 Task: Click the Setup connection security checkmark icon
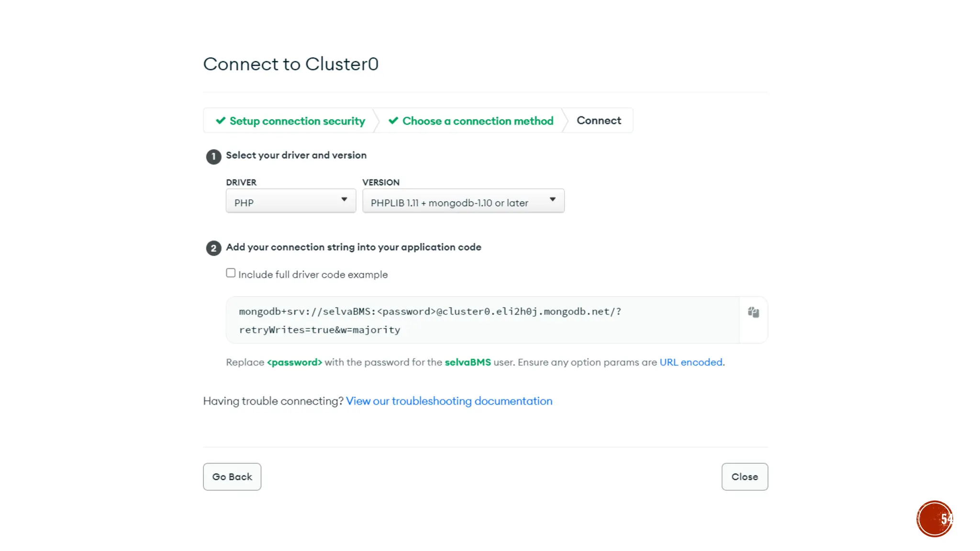tap(221, 121)
